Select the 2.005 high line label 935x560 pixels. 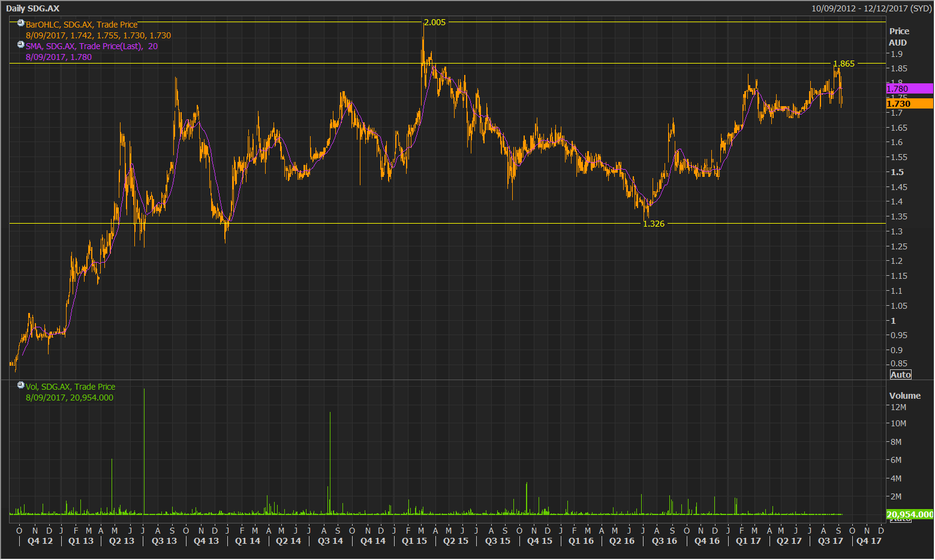coord(435,22)
